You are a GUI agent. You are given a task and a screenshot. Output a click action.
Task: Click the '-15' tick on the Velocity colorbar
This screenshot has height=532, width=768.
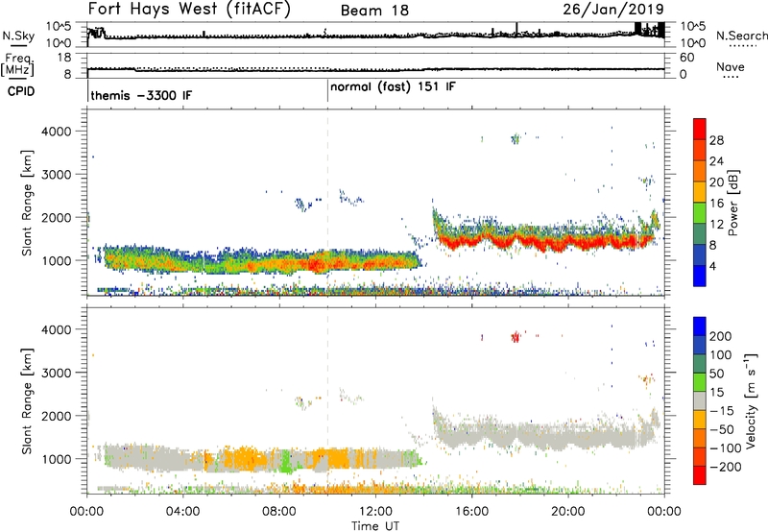(x=722, y=410)
